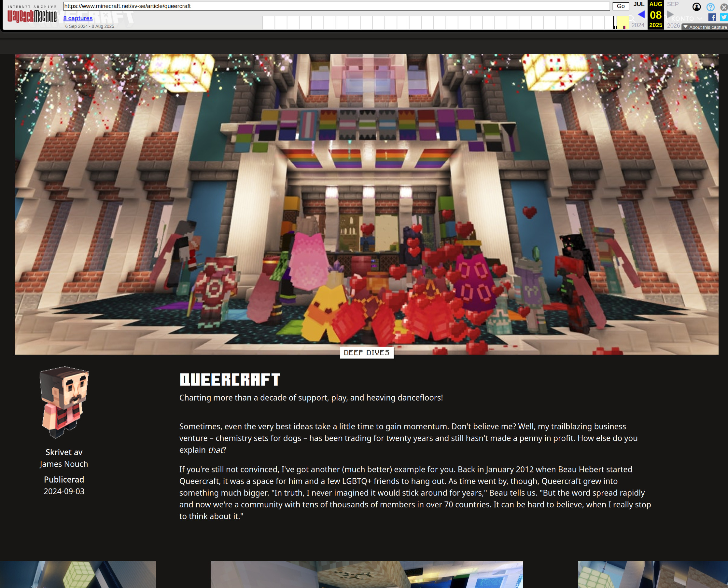Click the bottom left gallery image
Screen dimensions: 728x588
[78, 574]
